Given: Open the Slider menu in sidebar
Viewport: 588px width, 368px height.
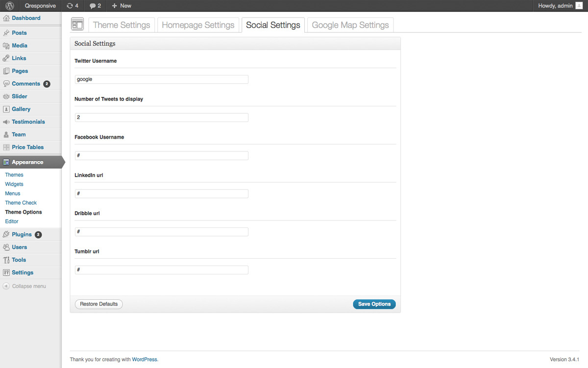Looking at the screenshot, I should (20, 97).
